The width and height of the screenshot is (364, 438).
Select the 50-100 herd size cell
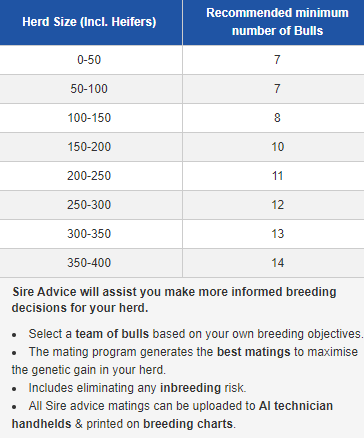tap(91, 89)
